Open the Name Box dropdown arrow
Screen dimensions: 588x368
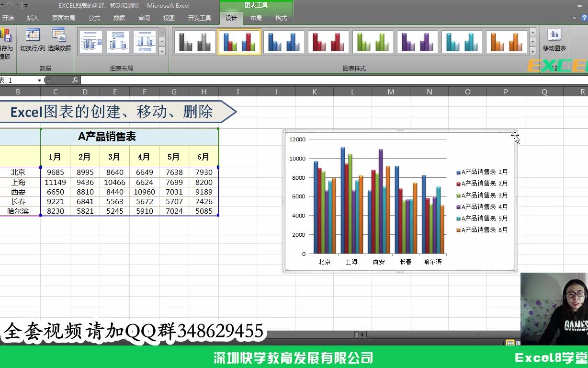point(38,80)
